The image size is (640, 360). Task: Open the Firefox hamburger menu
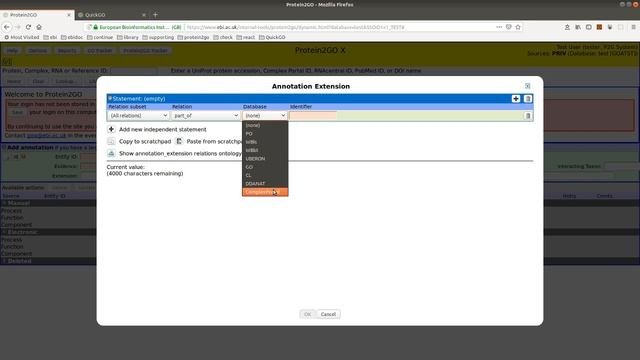tap(633, 27)
